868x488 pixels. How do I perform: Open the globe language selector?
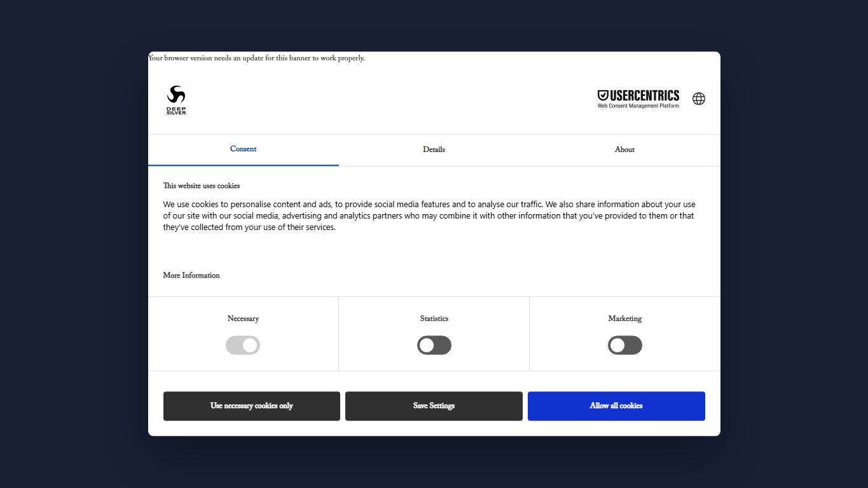pyautogui.click(x=699, y=98)
